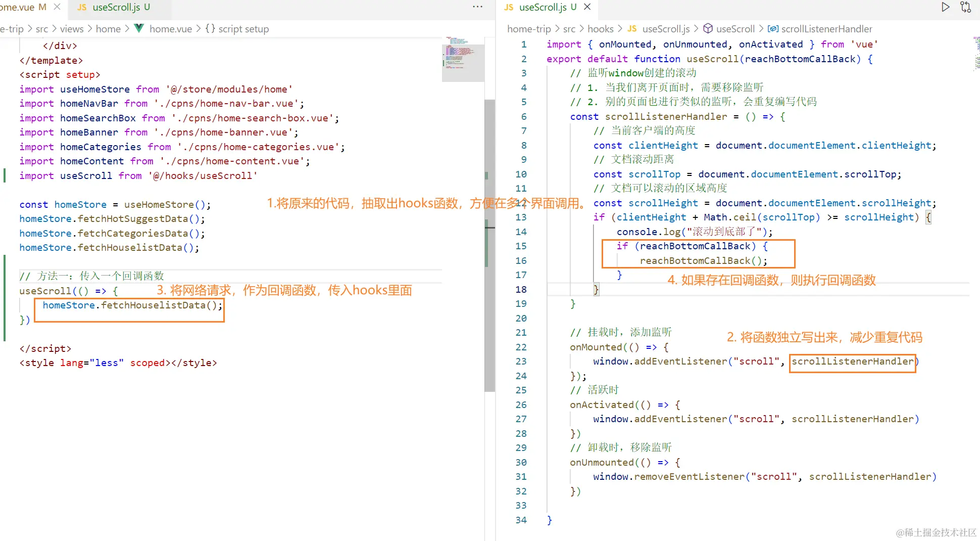Click the Vue logo icon in the home.vue breadcrumb

(139, 28)
